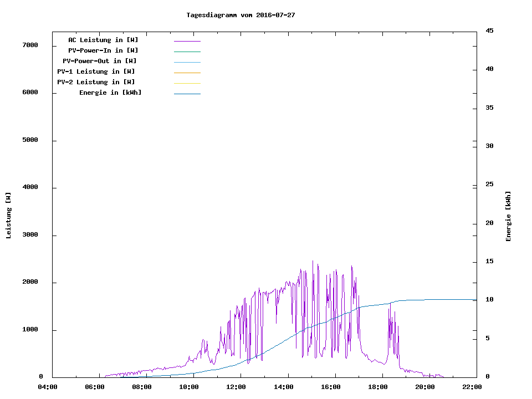Click the 04:00 label at the axis start
The height and width of the screenshot is (399, 532).
pos(48,387)
